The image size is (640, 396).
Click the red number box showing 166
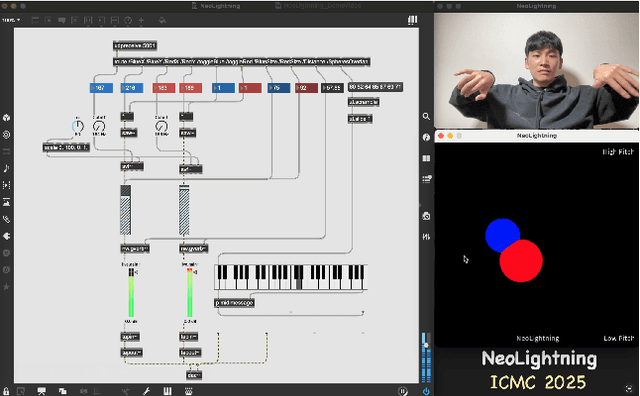coord(190,88)
